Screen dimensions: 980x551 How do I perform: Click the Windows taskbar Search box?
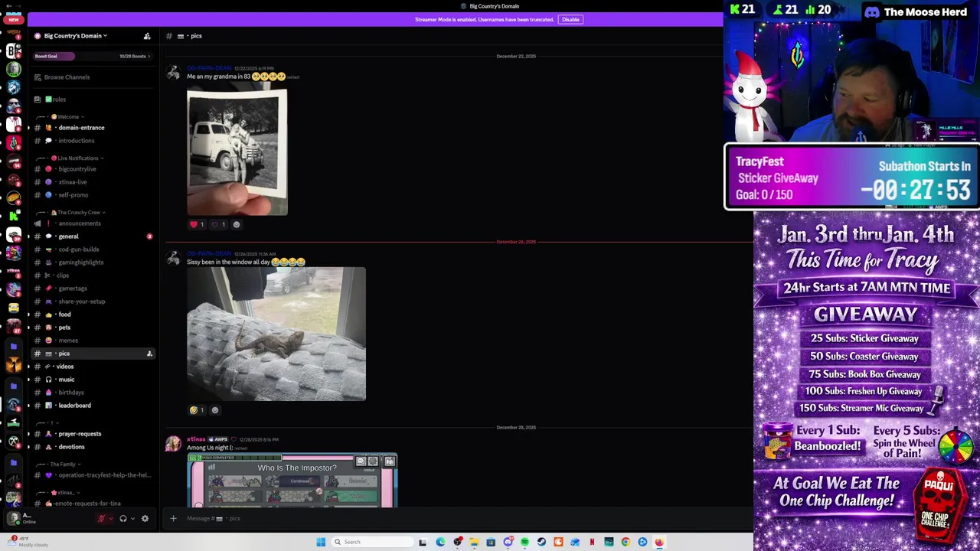click(373, 542)
